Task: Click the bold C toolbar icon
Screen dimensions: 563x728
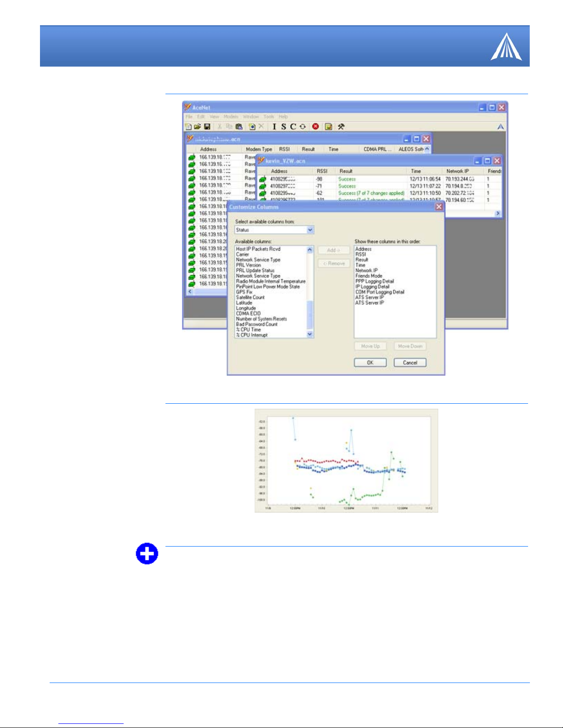Action: pyautogui.click(x=293, y=126)
